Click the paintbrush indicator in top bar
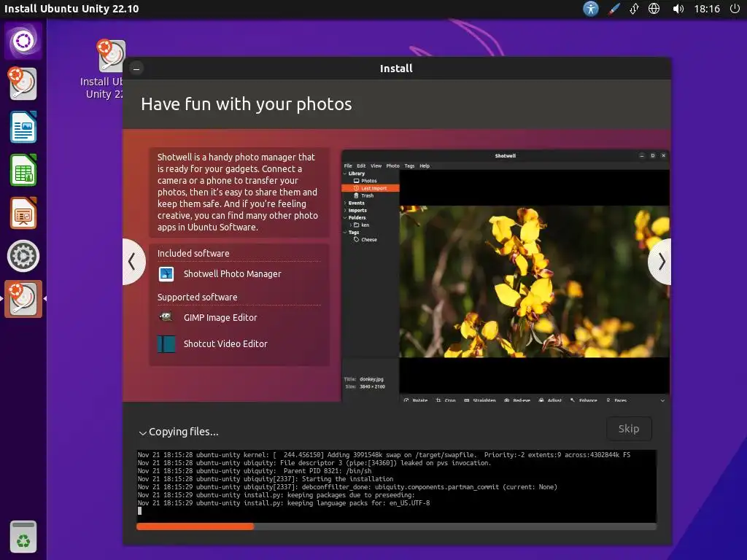The image size is (747, 560). click(614, 9)
